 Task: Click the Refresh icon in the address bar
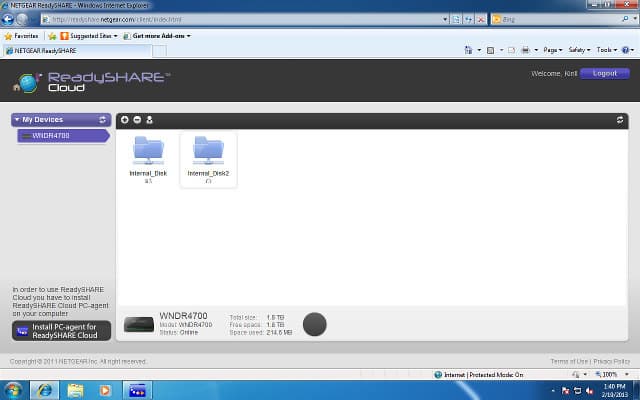tap(469, 19)
